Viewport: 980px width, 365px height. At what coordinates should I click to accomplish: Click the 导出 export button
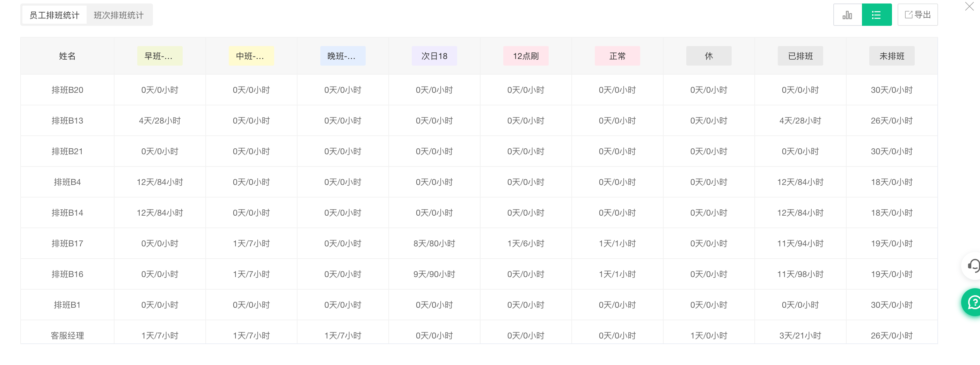pyautogui.click(x=917, y=15)
